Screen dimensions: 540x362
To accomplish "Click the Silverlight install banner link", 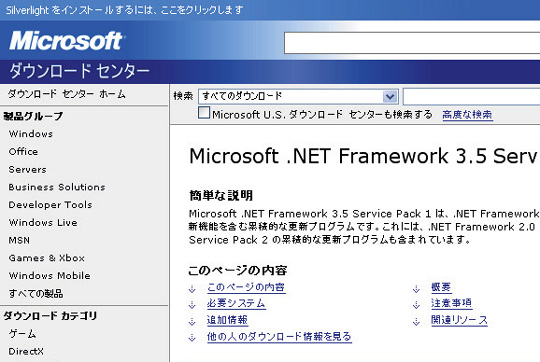I will coord(124,10).
